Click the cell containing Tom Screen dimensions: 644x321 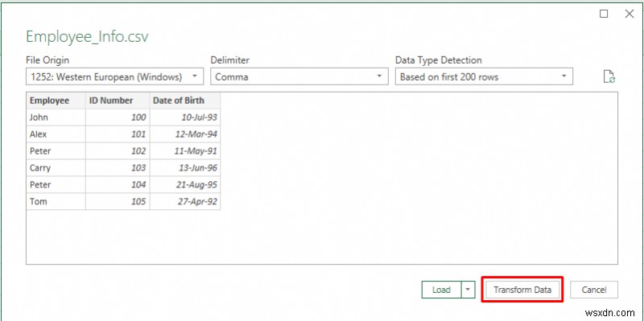pos(56,202)
